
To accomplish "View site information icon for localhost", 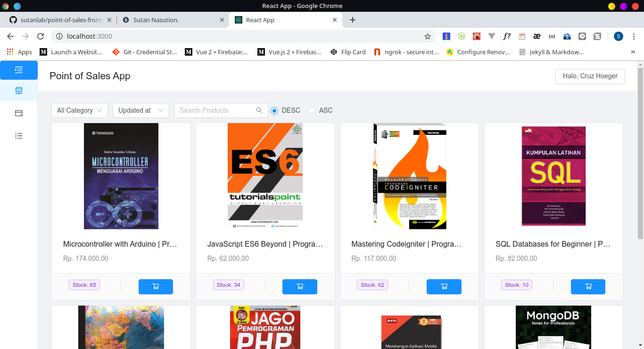I will coord(59,36).
